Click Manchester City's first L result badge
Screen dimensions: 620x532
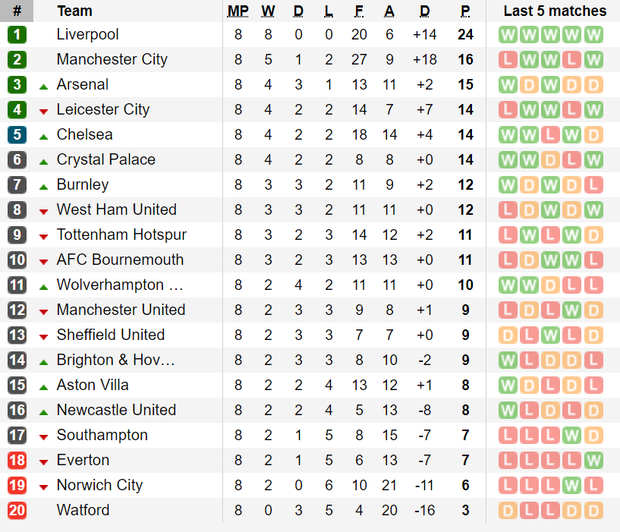coord(508,60)
